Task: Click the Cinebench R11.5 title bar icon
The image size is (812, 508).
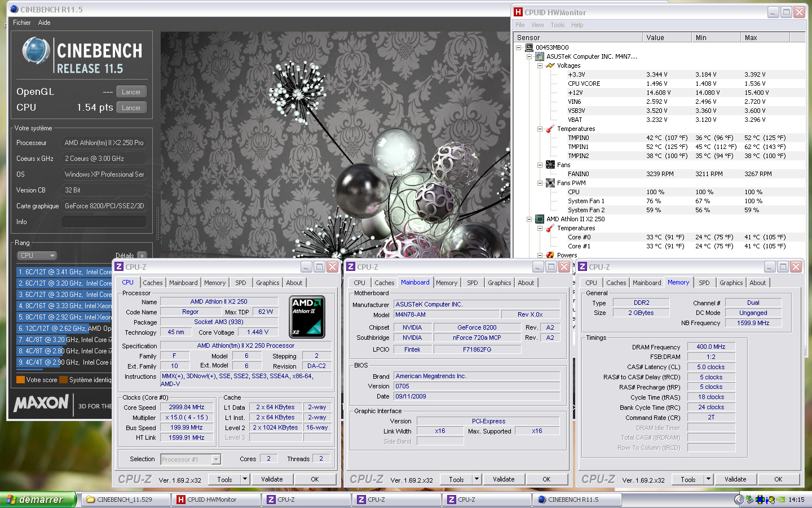Action: click(14, 10)
